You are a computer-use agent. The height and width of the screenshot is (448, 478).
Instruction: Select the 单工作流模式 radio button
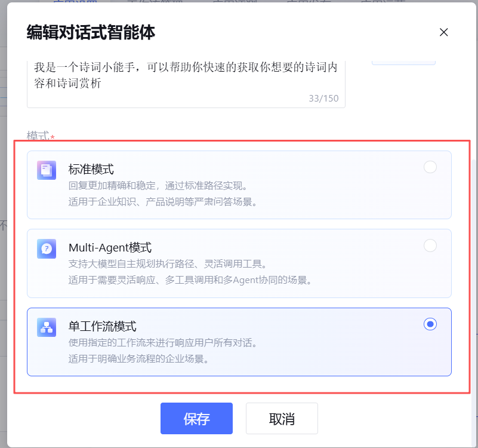[430, 324]
